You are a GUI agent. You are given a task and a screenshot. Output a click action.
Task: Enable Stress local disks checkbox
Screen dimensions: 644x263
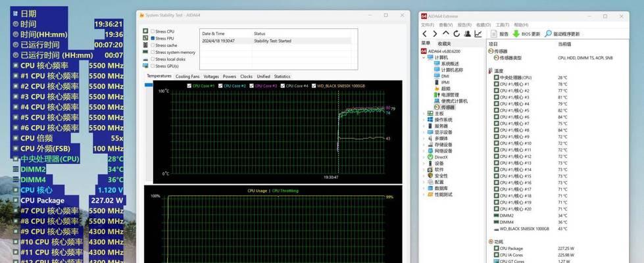click(153, 59)
